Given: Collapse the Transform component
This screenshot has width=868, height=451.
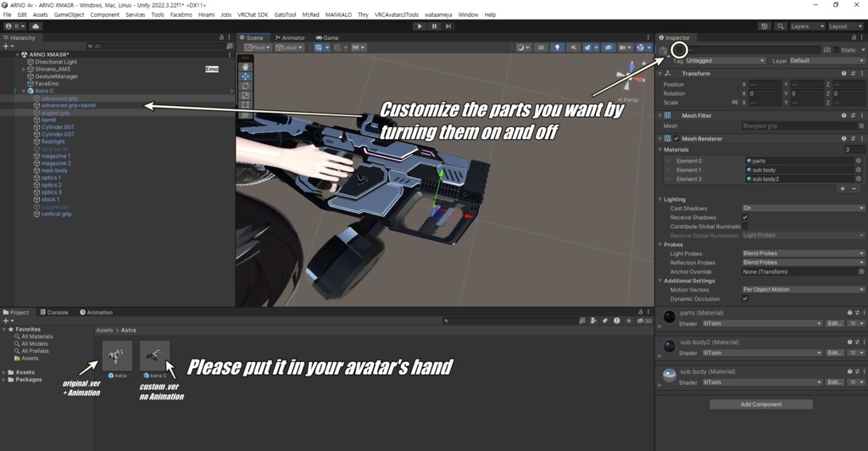Looking at the screenshot, I should (659, 74).
